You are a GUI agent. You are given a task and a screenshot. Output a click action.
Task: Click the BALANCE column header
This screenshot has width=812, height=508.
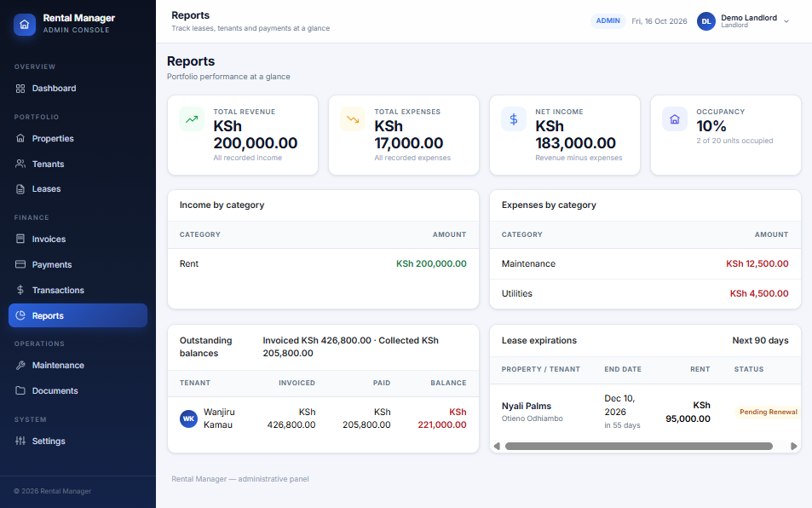click(x=448, y=383)
